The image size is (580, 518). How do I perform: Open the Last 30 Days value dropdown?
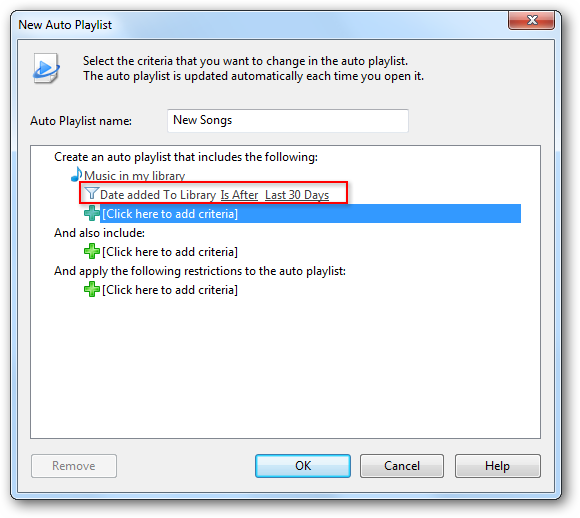coord(297,195)
